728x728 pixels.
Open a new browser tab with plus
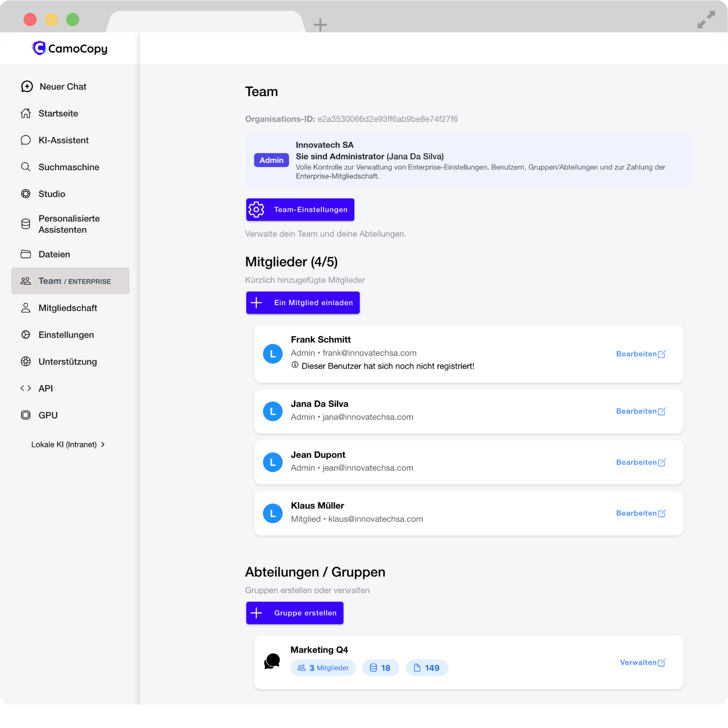click(320, 25)
